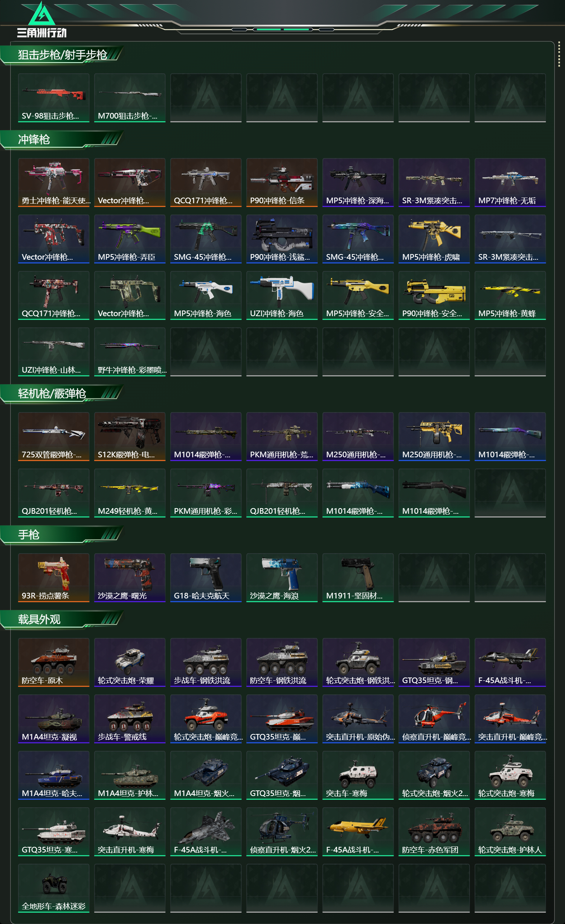Select the green MP5冲锋枪-弄臣 skin

click(x=130, y=239)
